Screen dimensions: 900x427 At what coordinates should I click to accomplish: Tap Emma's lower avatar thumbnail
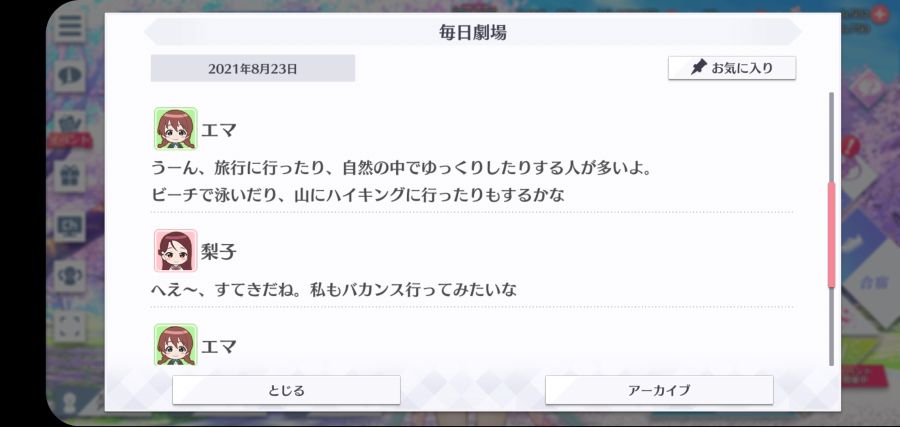(x=176, y=344)
